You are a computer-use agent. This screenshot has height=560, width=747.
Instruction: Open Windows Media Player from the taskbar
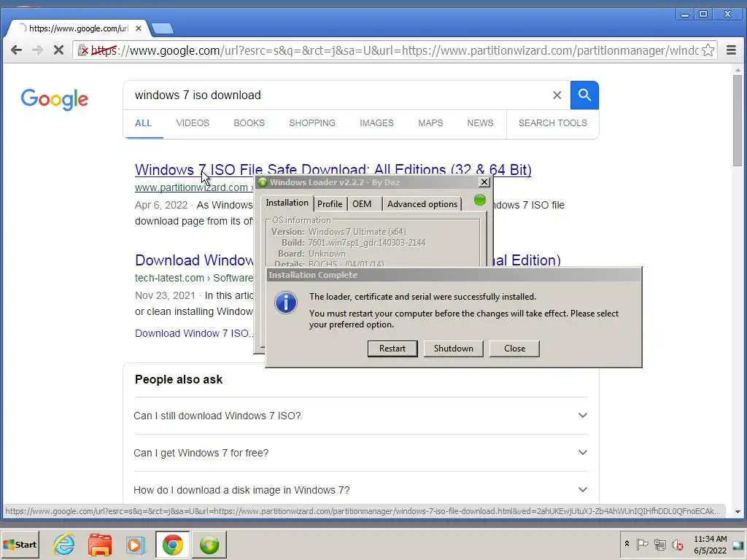[135, 545]
